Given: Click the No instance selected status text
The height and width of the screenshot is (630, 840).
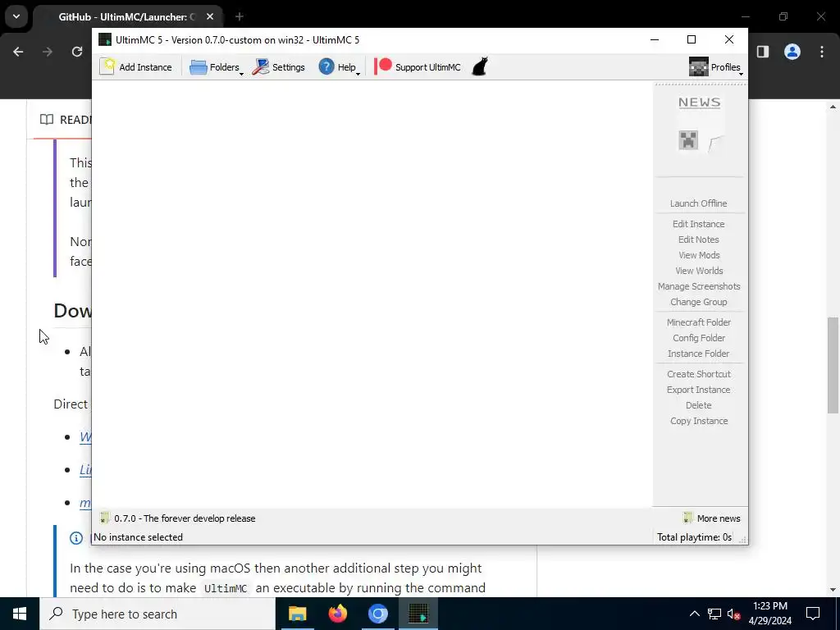Looking at the screenshot, I should click(138, 536).
